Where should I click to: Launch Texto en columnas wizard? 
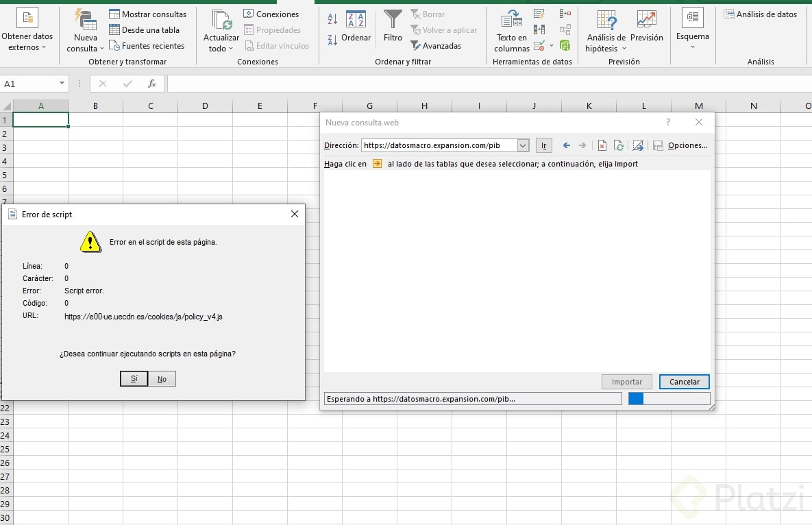coord(512,31)
